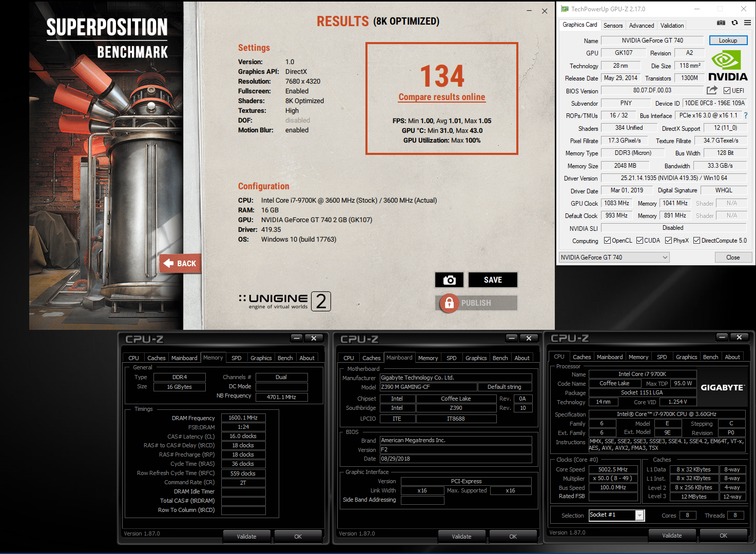
Task: Toggle the DirectCompute 5.0 checkbox
Action: [696, 241]
